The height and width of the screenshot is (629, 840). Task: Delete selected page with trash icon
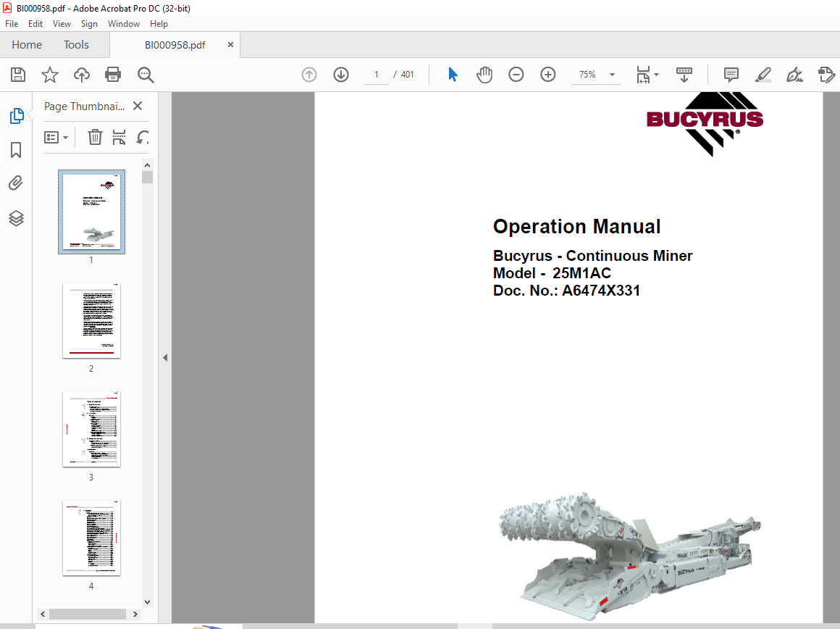point(95,137)
